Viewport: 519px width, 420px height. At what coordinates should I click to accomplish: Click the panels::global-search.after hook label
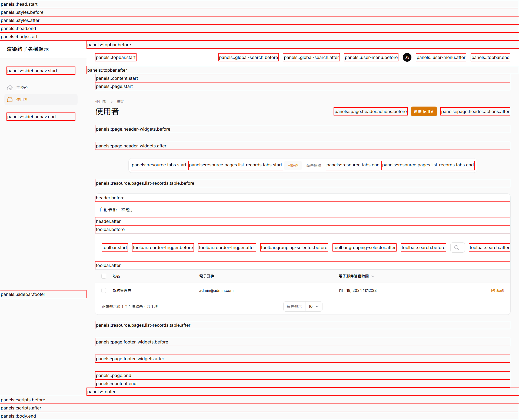311,57
